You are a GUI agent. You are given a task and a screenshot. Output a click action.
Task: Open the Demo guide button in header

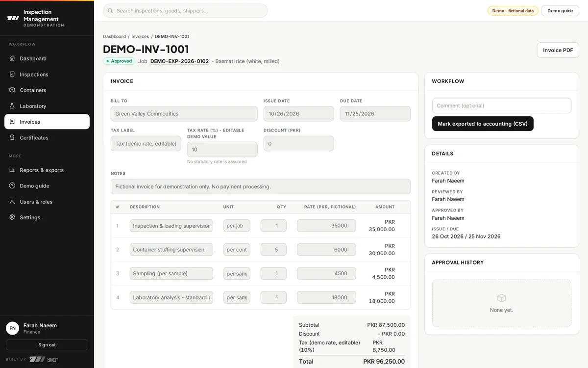click(560, 11)
